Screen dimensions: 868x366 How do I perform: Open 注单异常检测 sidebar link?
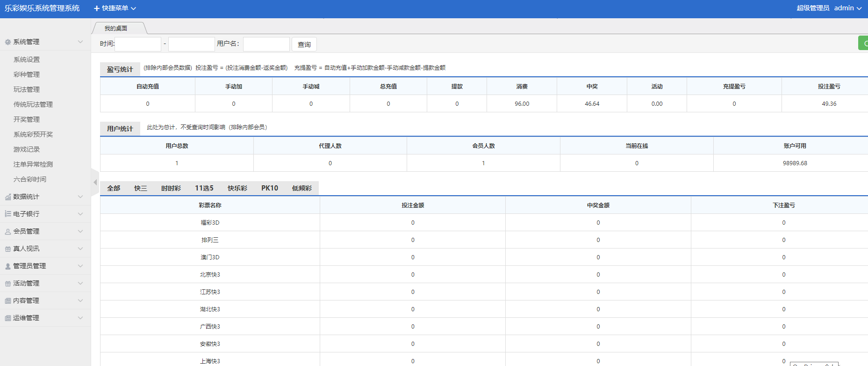click(33, 164)
